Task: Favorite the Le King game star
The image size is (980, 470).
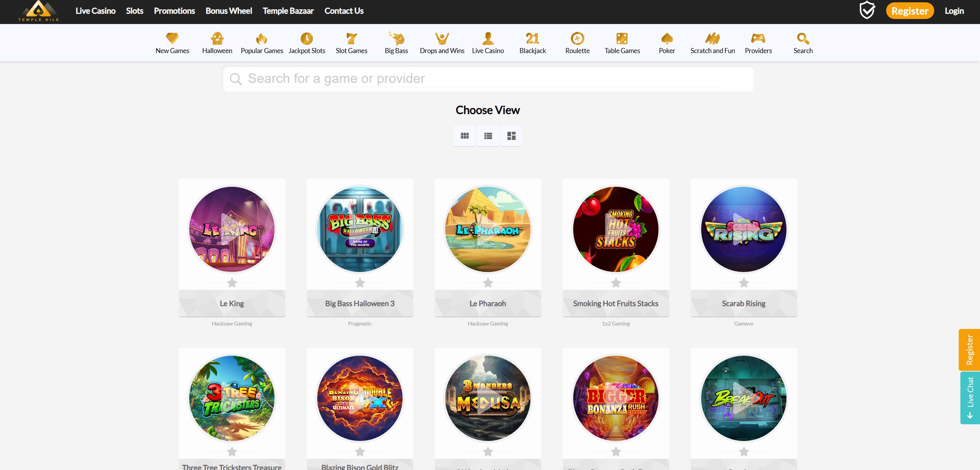Action: coord(232,283)
